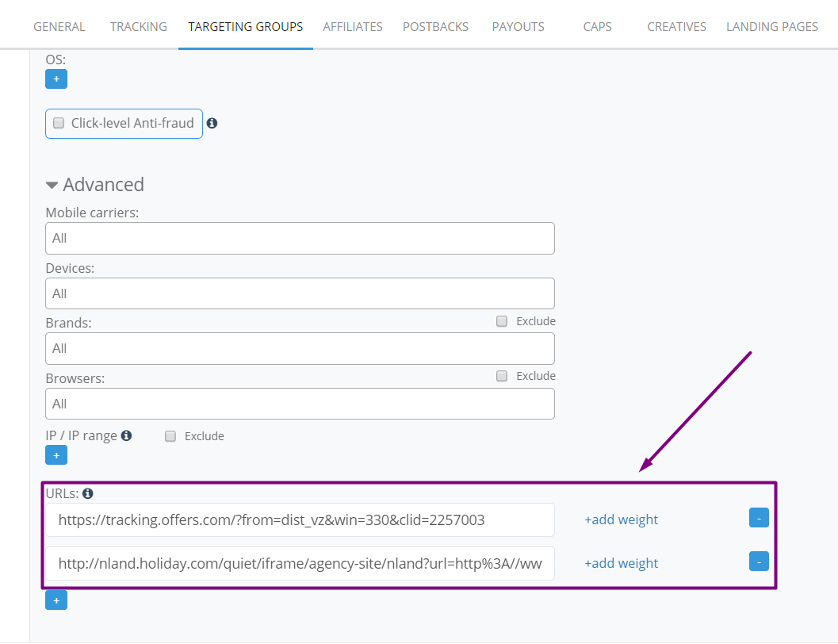Show info tooltip next to URLs label
838x644 pixels.
pos(88,493)
